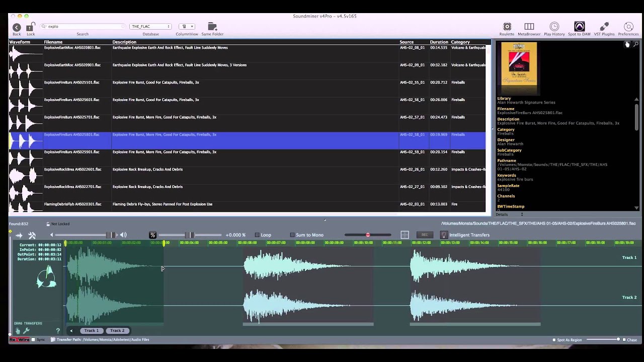Select row ExplosiveEarthRoc AHS020801.flac

pyautogui.click(x=247, y=53)
